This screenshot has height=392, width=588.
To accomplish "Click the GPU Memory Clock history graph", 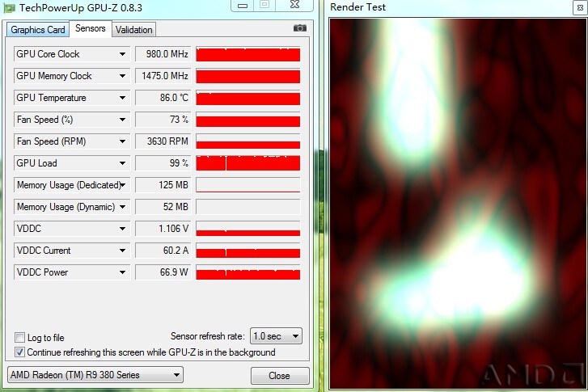I will (x=247, y=76).
